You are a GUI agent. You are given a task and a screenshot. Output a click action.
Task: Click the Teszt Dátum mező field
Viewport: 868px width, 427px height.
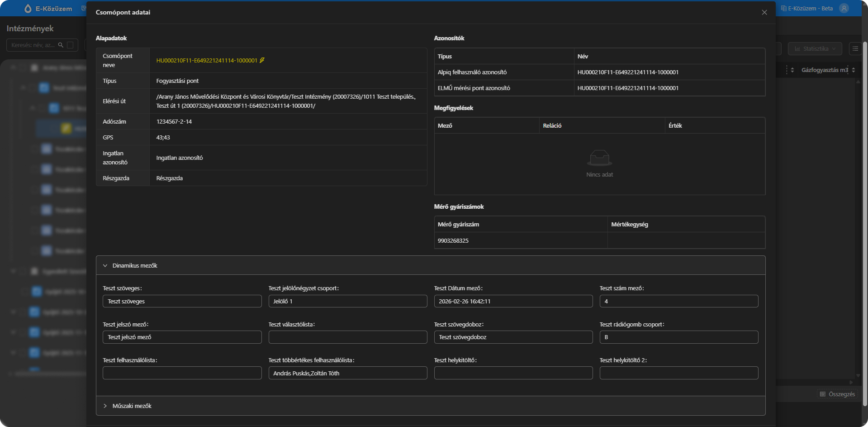513,301
